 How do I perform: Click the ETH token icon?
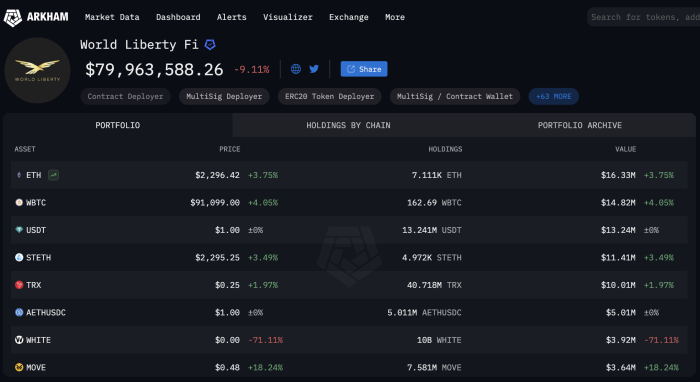[x=19, y=175]
